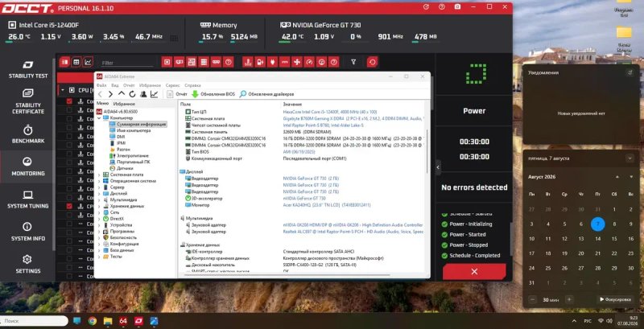The width and height of the screenshot is (644, 329).
Task: Uncheck the checked CPU sensor row in OCCT
Action: pyautogui.click(x=69, y=206)
